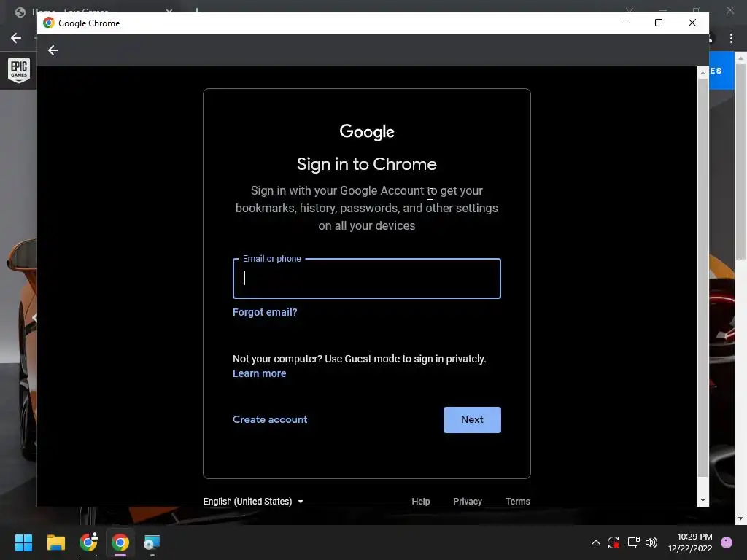Open the Forgot email? link

pos(265,312)
